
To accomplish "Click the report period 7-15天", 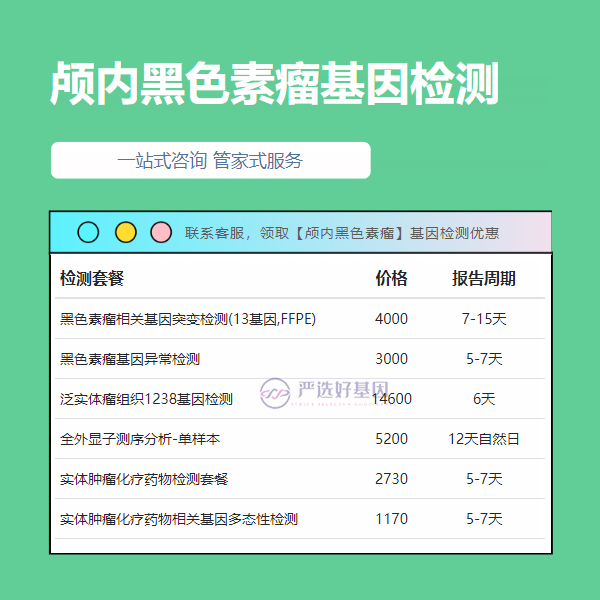I will (484, 319).
